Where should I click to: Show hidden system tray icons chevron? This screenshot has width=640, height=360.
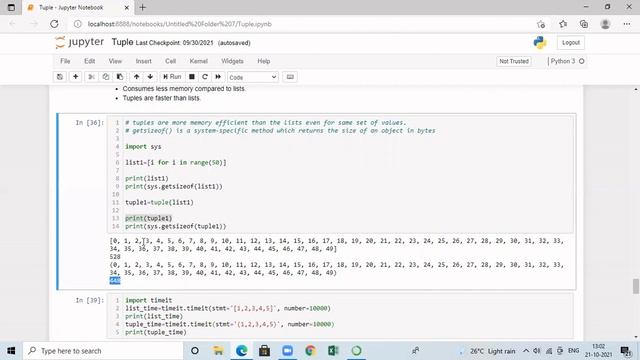(x=526, y=351)
